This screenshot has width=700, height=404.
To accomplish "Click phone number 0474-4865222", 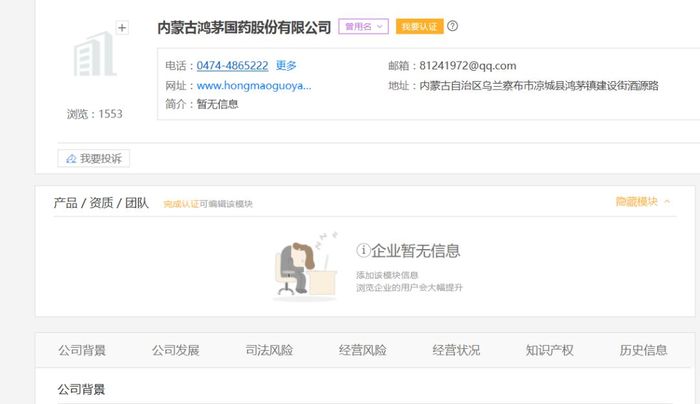I will 232,66.
